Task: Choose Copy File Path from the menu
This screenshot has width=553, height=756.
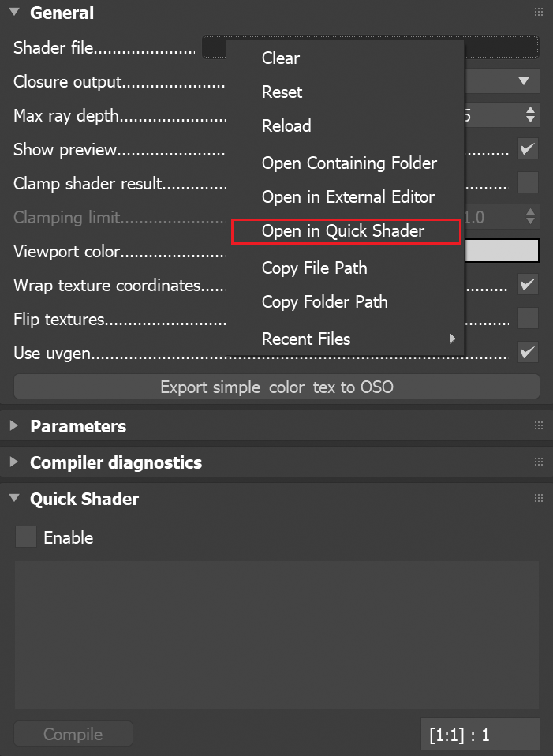Action: pos(315,268)
